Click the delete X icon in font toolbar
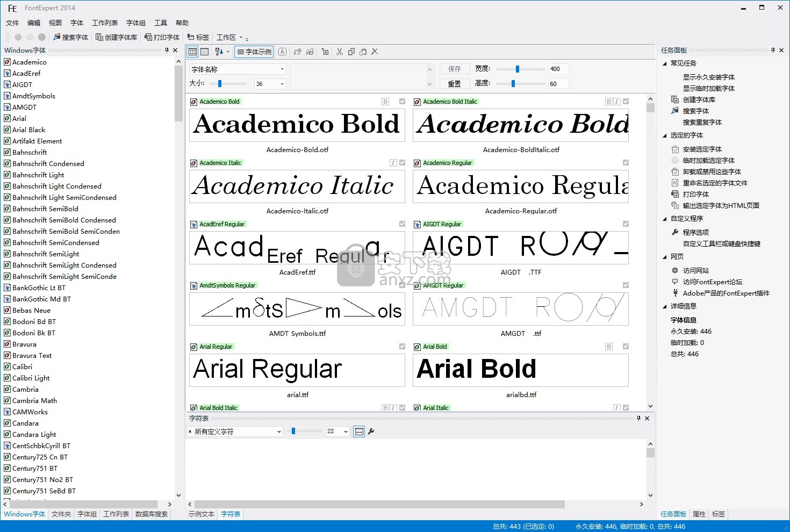Screen dimensions: 790x532 375,52
